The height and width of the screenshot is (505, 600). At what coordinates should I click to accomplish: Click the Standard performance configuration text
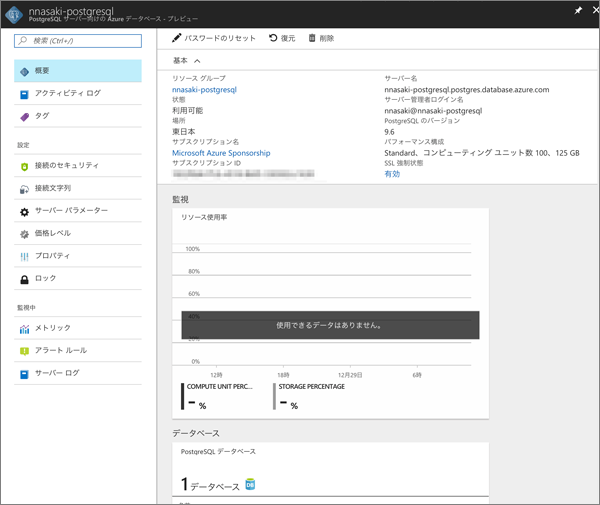pos(482,153)
